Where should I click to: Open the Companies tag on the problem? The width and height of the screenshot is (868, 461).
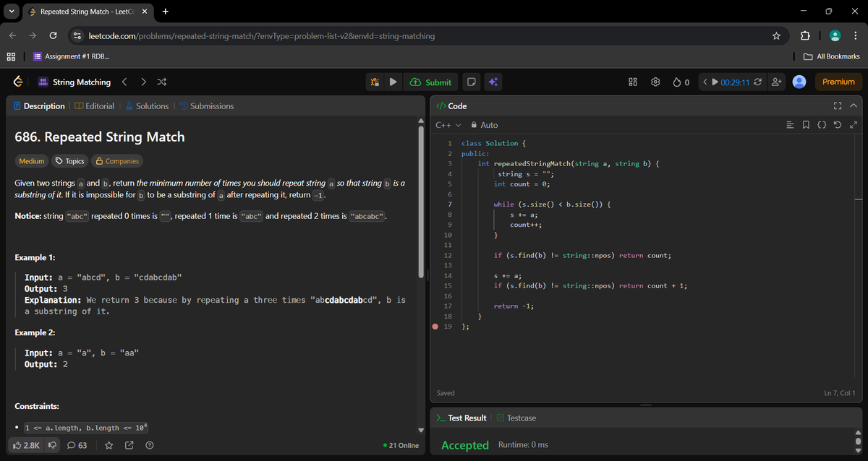pos(117,160)
